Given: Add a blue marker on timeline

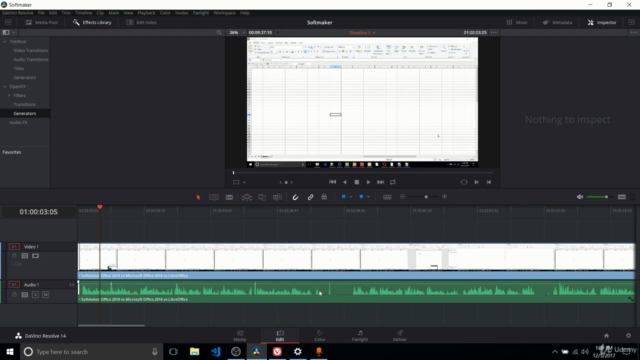Looking at the screenshot, I should [361, 197].
